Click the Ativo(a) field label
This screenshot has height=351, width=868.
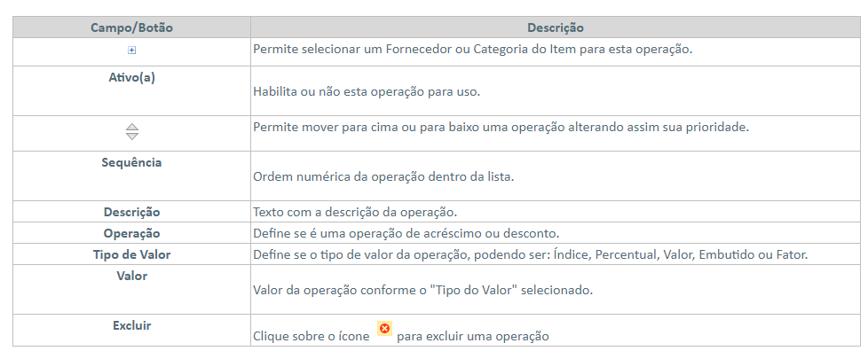click(x=131, y=77)
